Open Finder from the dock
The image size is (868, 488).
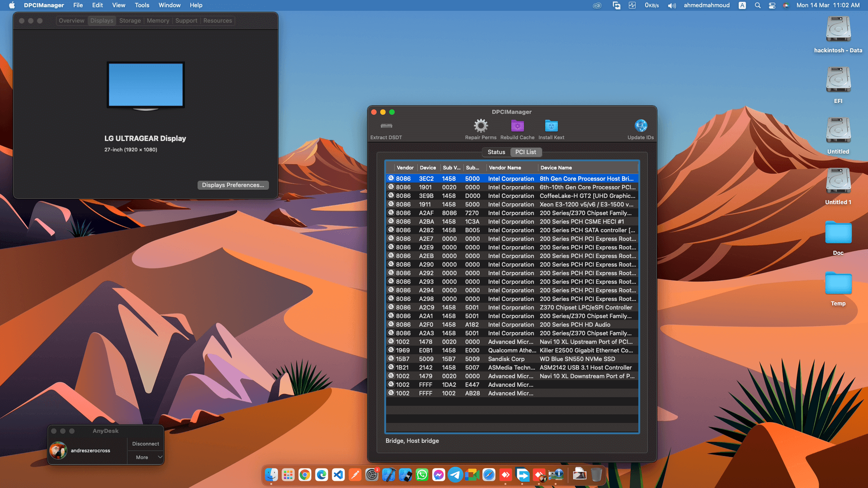(272, 474)
